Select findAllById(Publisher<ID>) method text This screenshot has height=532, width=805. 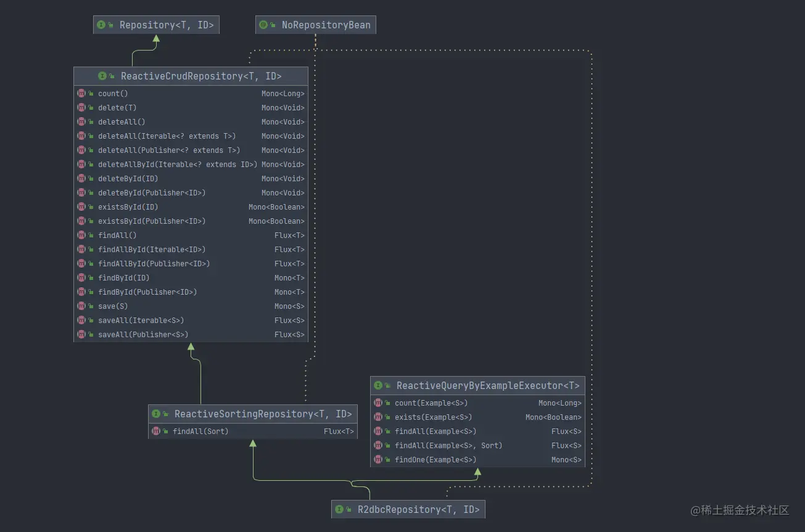pos(154,264)
